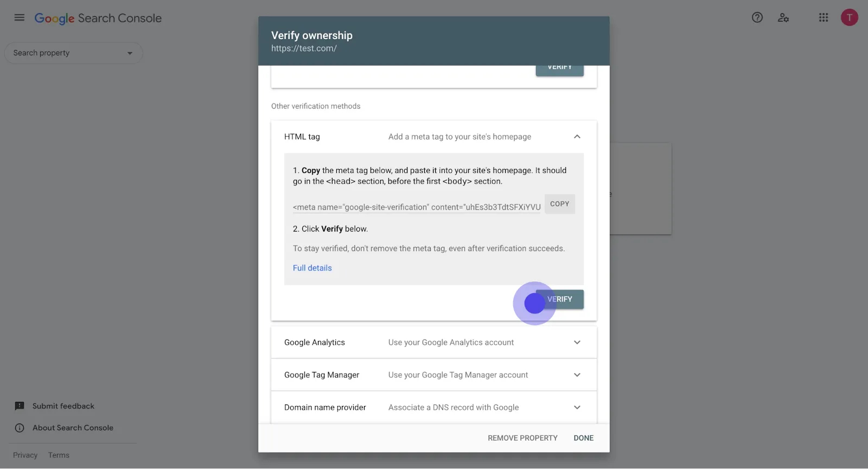Open the Help question mark icon
The height and width of the screenshot is (469, 868).
click(757, 17)
